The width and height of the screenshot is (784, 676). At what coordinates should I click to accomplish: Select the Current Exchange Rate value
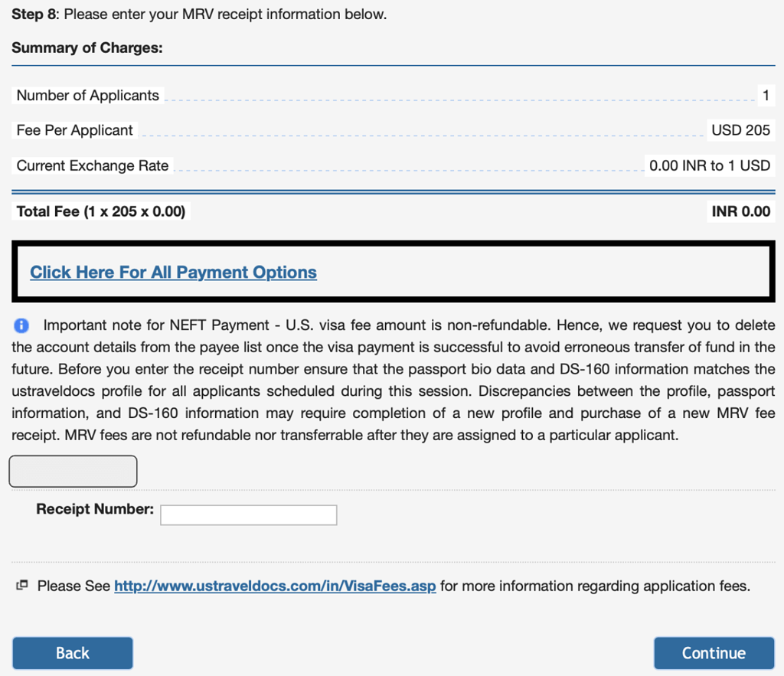click(x=708, y=165)
